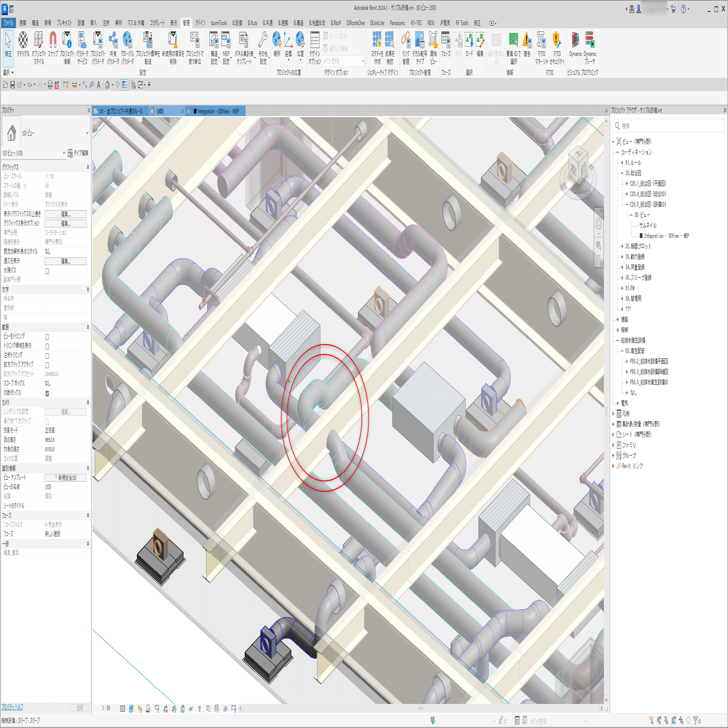Click 編集 for 通芯を表示

(65, 261)
